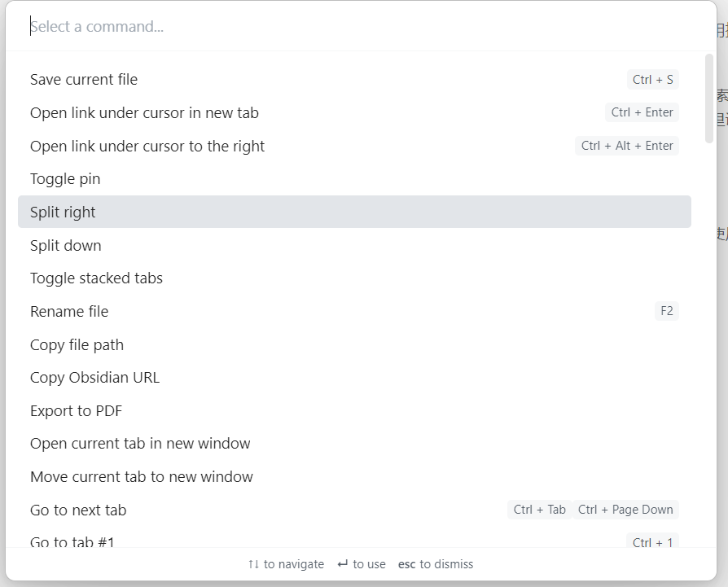The width and height of the screenshot is (728, 587).
Task: Run the "Copy Obsidian URL" command
Action: click(x=94, y=378)
